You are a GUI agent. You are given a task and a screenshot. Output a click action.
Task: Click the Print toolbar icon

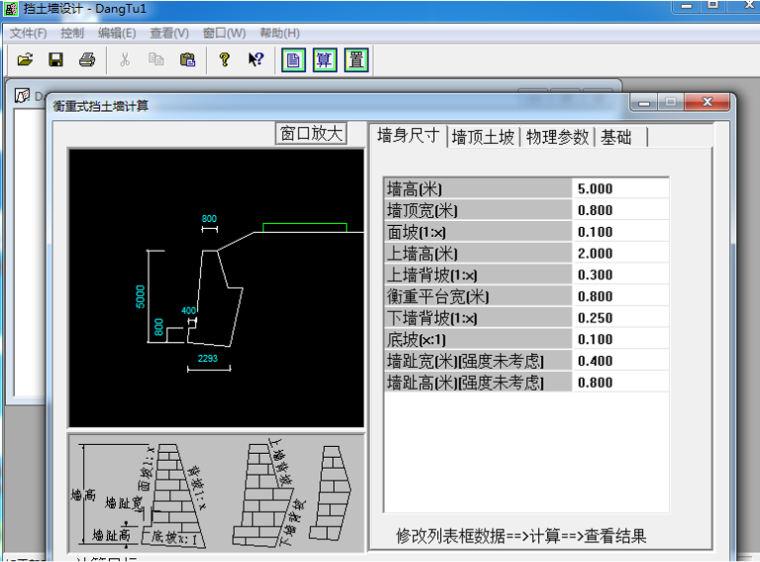pos(87,60)
